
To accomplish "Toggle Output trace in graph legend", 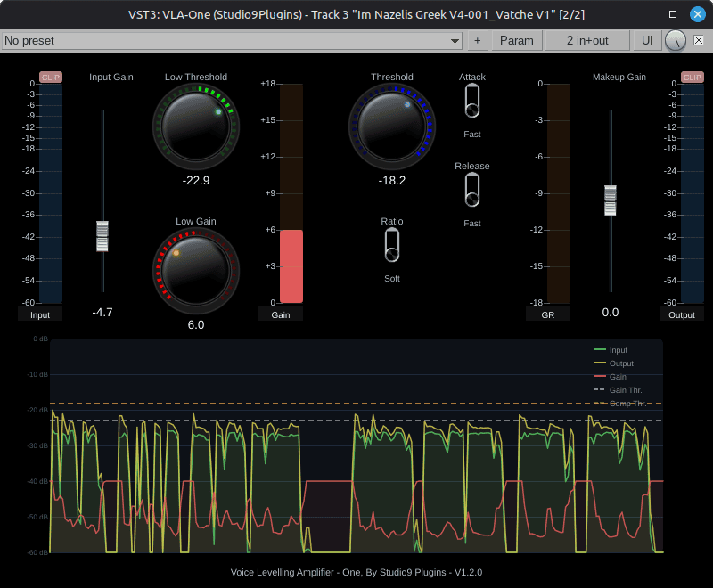I will point(613,363).
